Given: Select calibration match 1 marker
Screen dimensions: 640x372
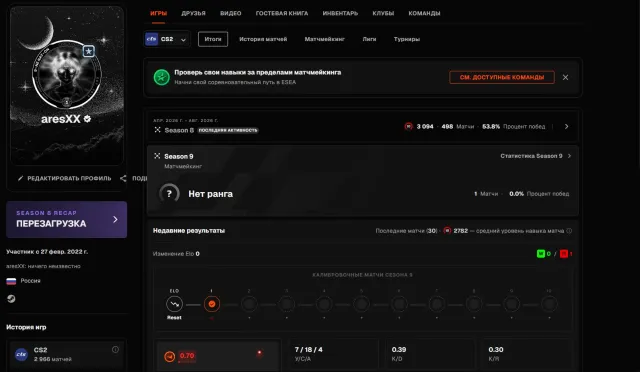Looking at the screenshot, I should [x=212, y=304].
